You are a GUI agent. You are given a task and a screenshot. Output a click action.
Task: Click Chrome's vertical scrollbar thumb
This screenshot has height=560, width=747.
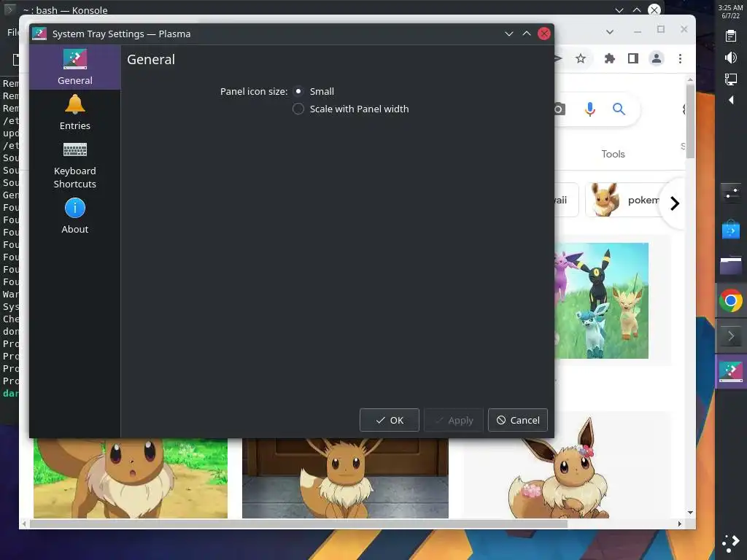690,122
